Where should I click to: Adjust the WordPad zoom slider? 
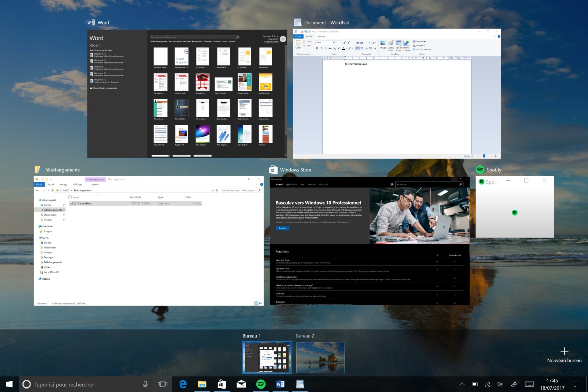484,156
